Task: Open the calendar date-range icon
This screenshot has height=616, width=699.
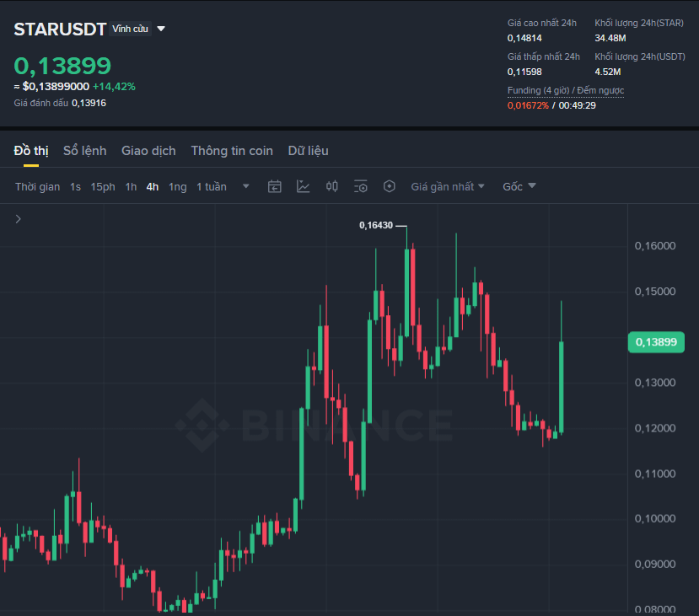Action: [275, 186]
